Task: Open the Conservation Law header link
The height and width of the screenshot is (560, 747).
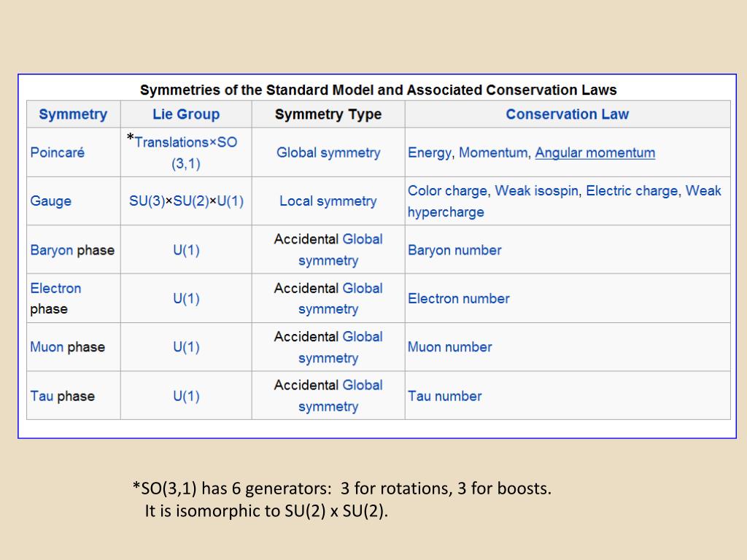Action: (x=568, y=114)
